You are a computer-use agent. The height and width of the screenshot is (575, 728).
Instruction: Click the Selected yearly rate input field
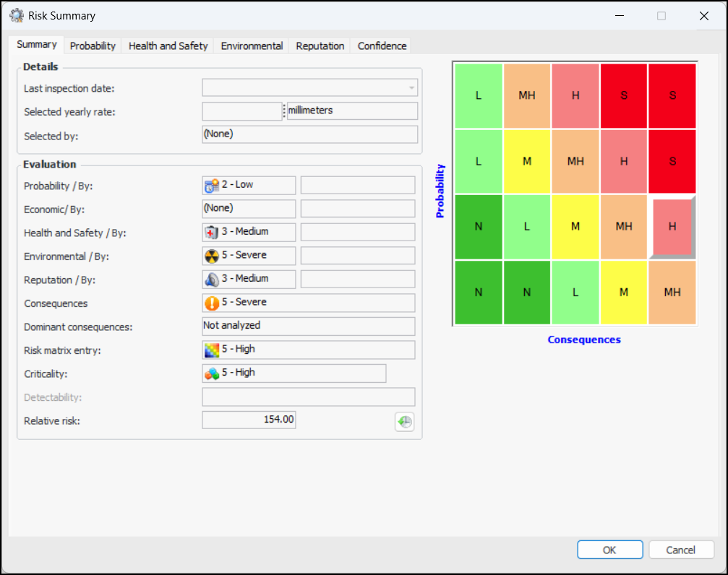pos(241,111)
